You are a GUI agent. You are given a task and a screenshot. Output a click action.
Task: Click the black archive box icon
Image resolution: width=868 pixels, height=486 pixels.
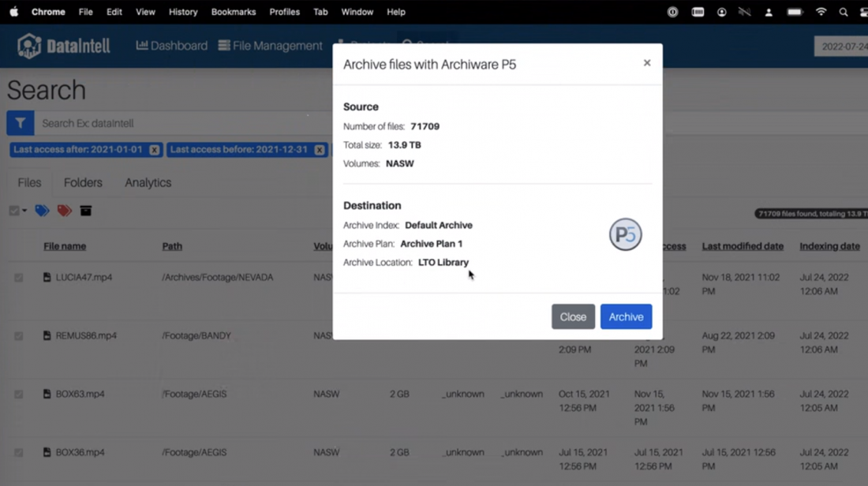point(86,211)
